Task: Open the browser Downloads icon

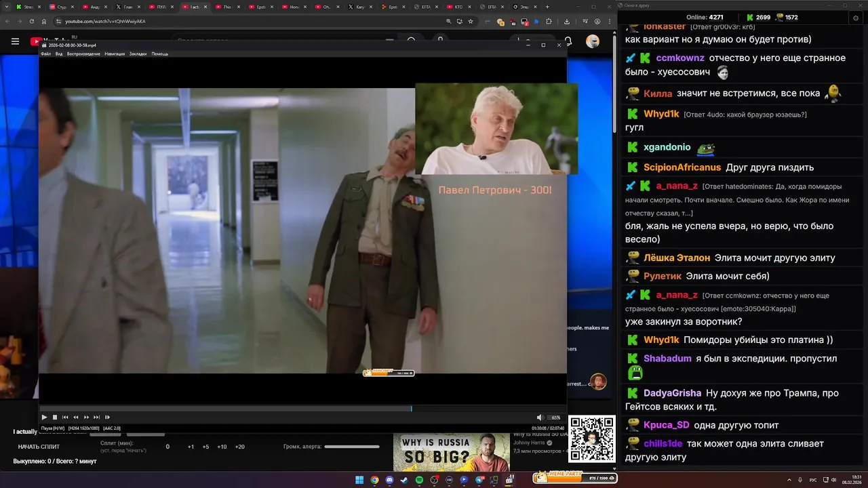Action: 567,21
